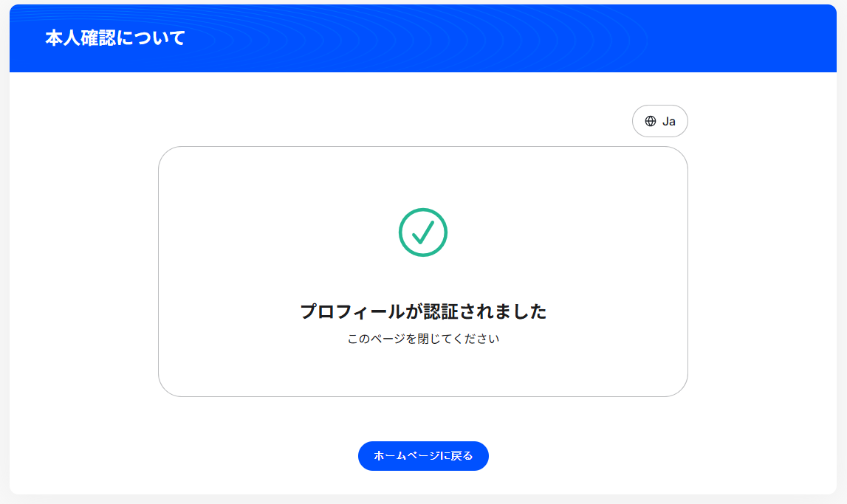
Task: Open the Ja language dropdown
Action: tap(660, 121)
